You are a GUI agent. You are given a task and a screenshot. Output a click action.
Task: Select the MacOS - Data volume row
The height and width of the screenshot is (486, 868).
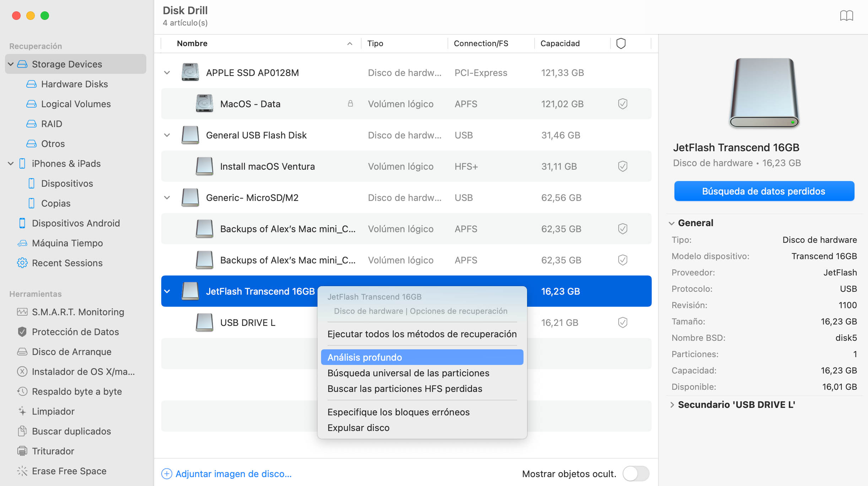[x=406, y=104]
